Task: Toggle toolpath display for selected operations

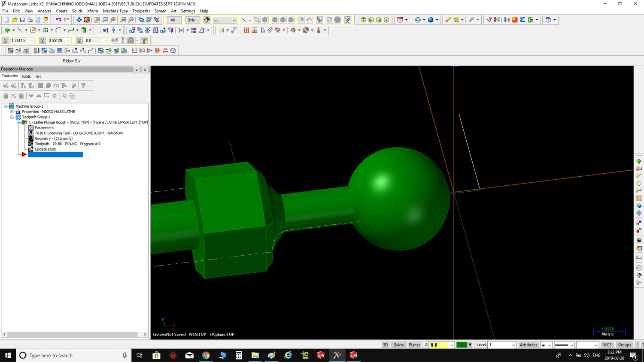Action: point(14,96)
